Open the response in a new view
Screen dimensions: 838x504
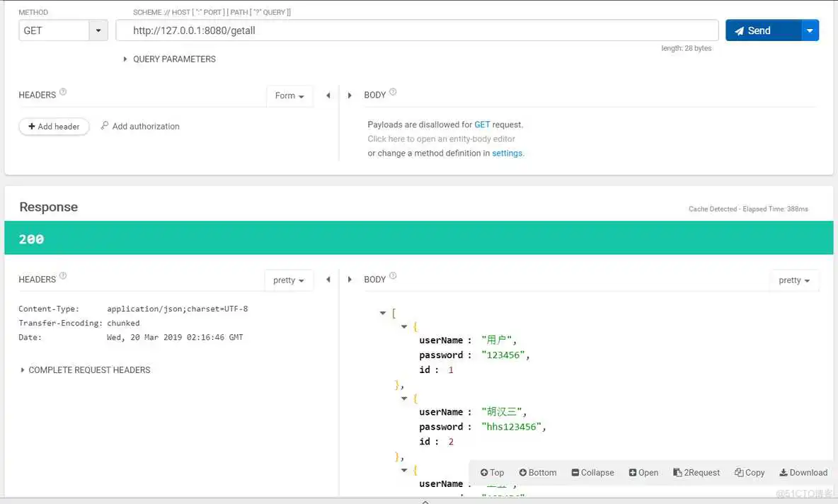(643, 472)
